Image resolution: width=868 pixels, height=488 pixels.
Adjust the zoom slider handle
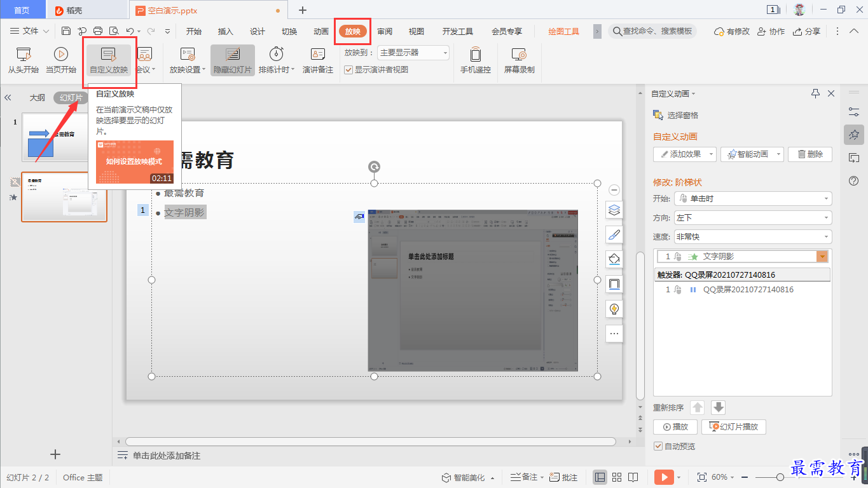(780, 477)
